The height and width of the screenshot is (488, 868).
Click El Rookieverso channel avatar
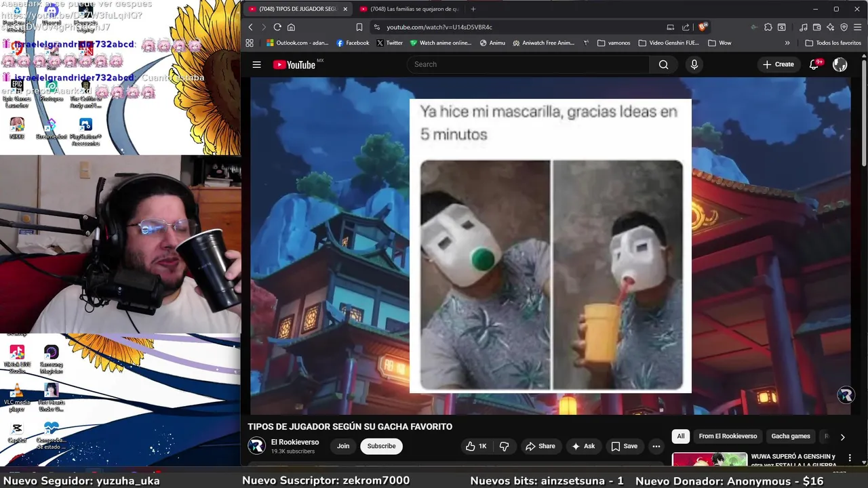(x=256, y=446)
